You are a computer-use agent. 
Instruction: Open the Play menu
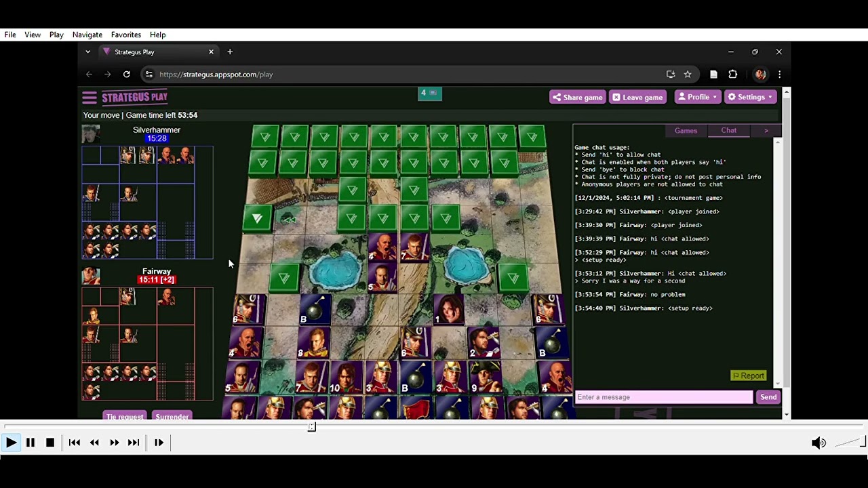pyautogui.click(x=56, y=35)
